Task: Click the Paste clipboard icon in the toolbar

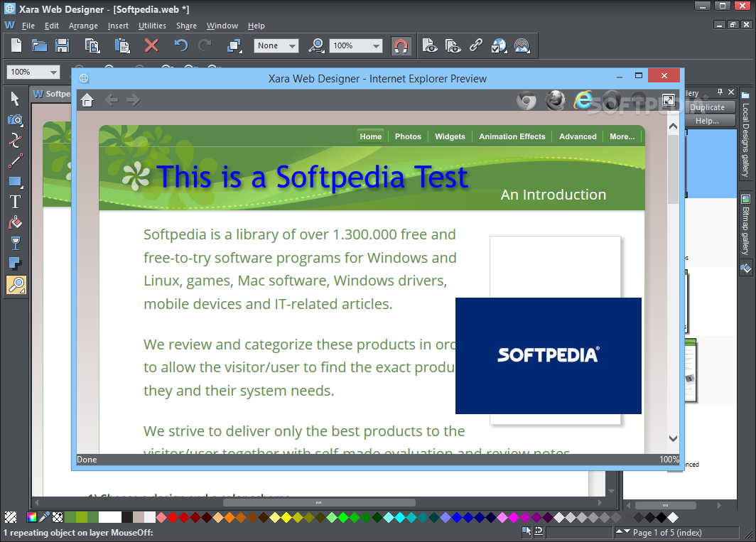Action: pos(122,45)
